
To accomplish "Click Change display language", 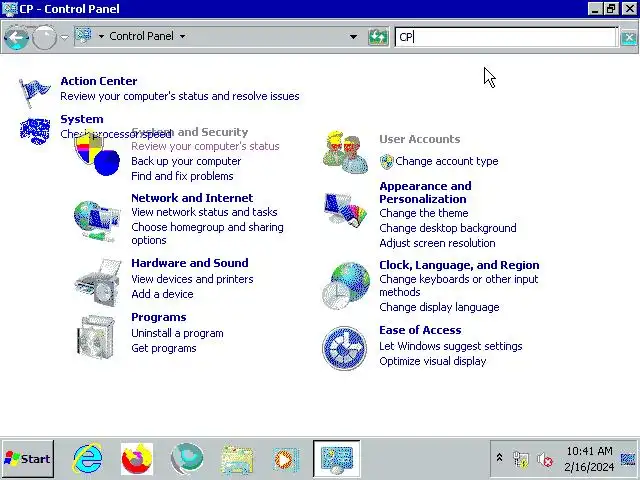I will pos(439,307).
